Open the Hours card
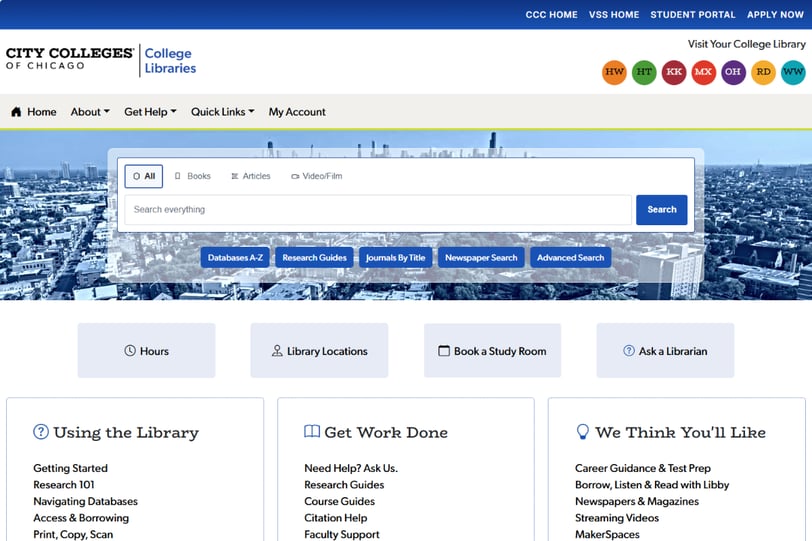The width and height of the screenshot is (812, 541). tap(147, 350)
